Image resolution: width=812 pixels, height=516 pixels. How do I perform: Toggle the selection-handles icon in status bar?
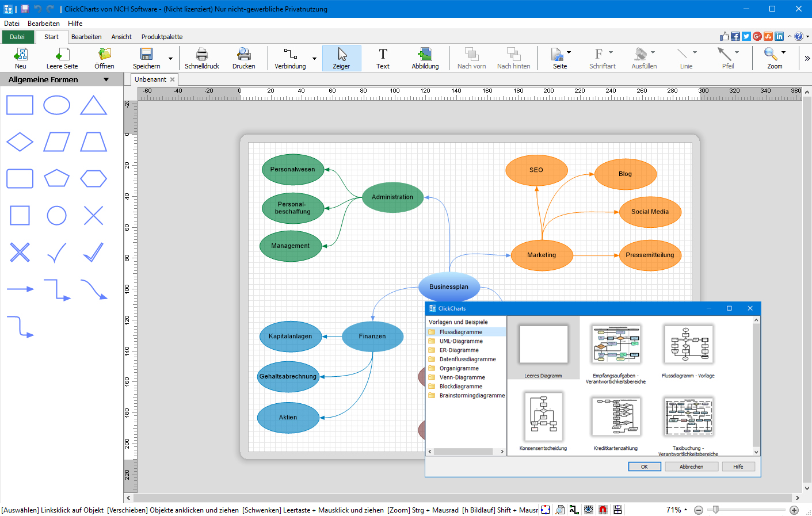[x=546, y=510]
